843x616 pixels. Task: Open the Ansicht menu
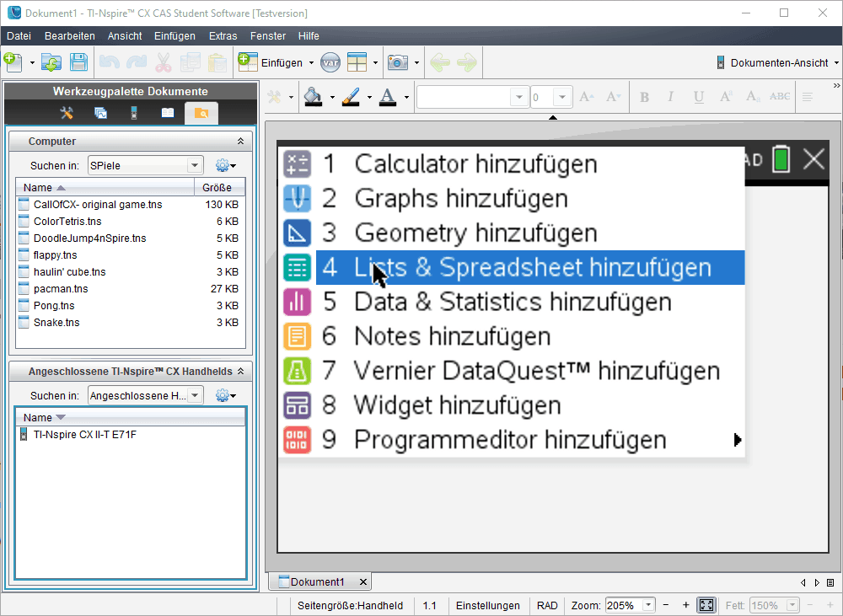[x=125, y=36]
